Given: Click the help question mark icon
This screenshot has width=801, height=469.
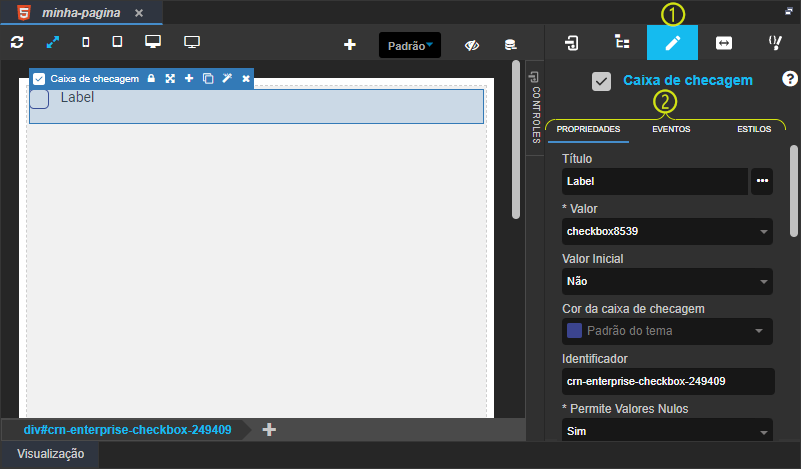Looking at the screenshot, I should tap(789, 79).
